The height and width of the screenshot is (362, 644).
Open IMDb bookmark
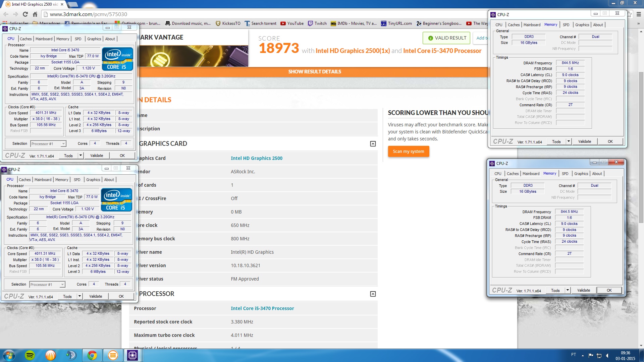[354, 23]
